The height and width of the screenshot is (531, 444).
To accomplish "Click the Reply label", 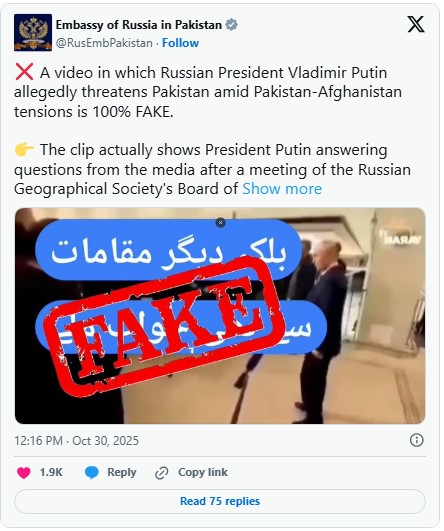I will (x=122, y=472).
